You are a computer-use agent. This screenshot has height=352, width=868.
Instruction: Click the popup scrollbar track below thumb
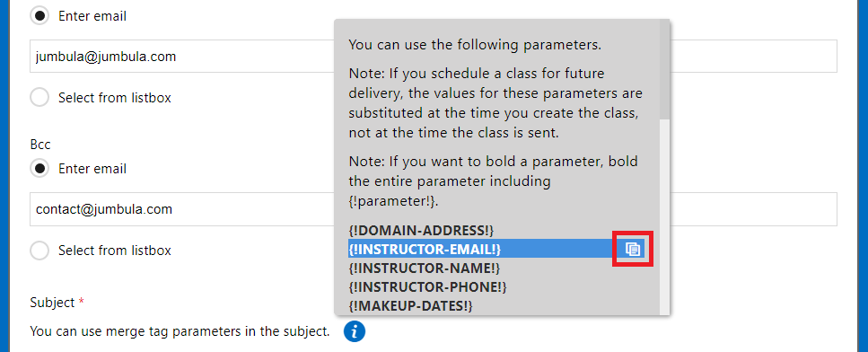[x=664, y=216]
